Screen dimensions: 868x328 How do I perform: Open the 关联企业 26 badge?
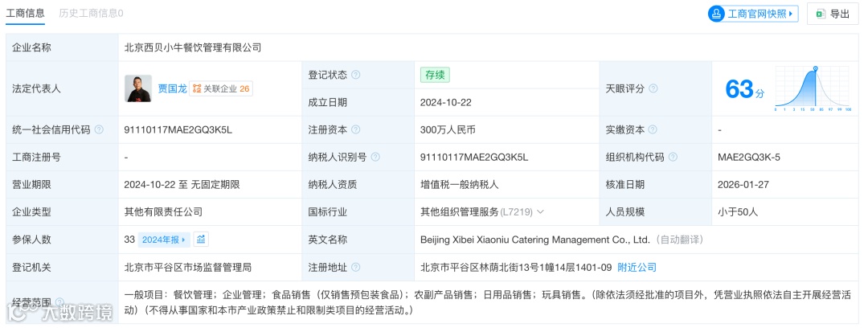[x=221, y=88]
